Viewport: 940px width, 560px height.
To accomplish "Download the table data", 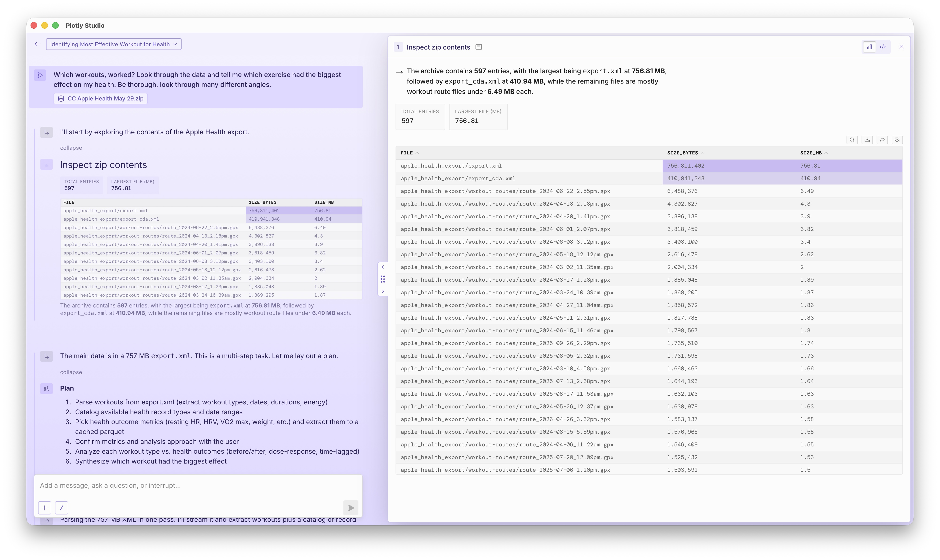I will pos(867,140).
